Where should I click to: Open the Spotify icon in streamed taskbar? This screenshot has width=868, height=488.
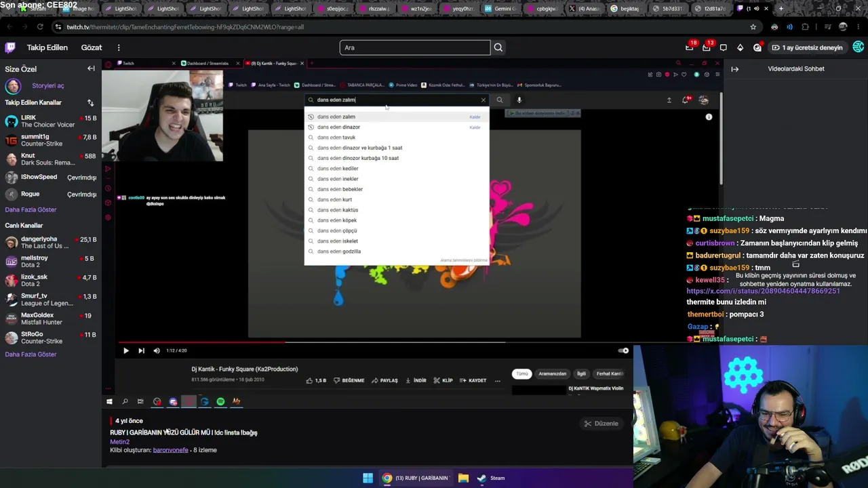click(x=220, y=401)
